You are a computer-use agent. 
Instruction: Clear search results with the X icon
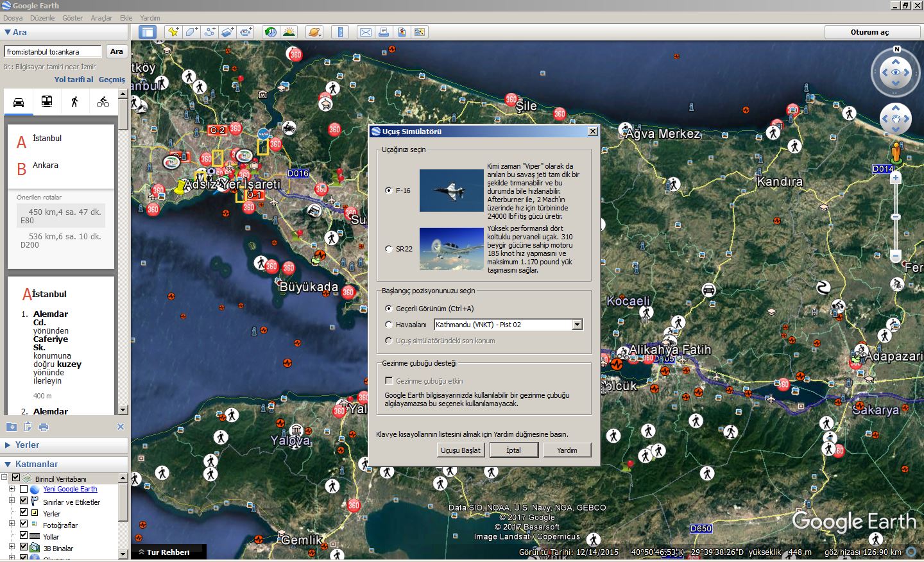tap(120, 427)
